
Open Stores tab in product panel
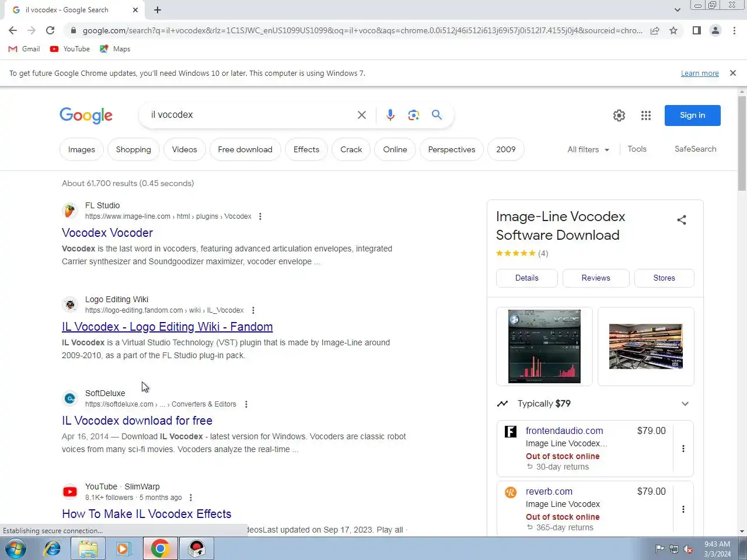[x=664, y=278]
